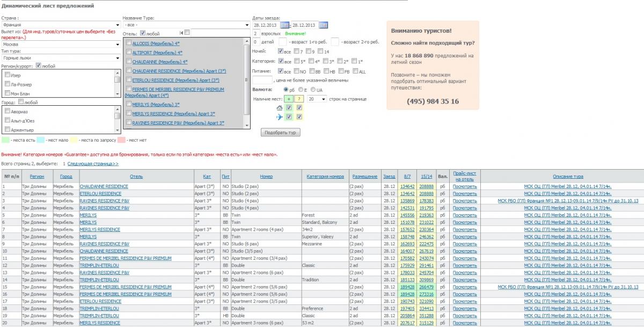Viewport: 644px width, 328px height.
Task: Check the Ла-Розиер region checkbox
Action: pos(8,84)
